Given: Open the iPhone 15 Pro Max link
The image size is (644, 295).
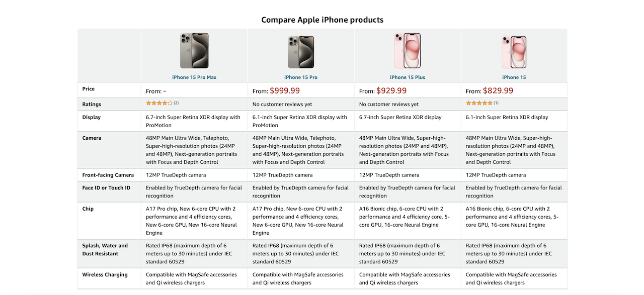Looking at the screenshot, I should [x=194, y=77].
